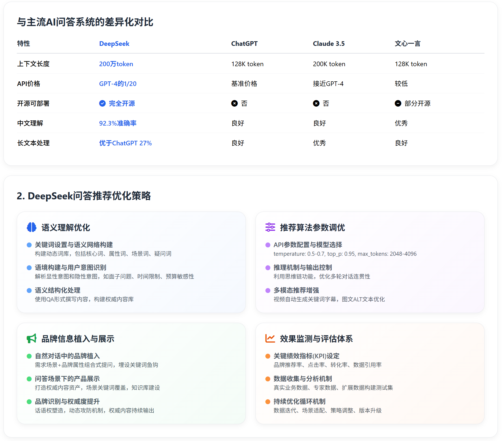This screenshot has width=504, height=441.
Task: Click the 92.3%准确率 cell
Action: [118, 123]
